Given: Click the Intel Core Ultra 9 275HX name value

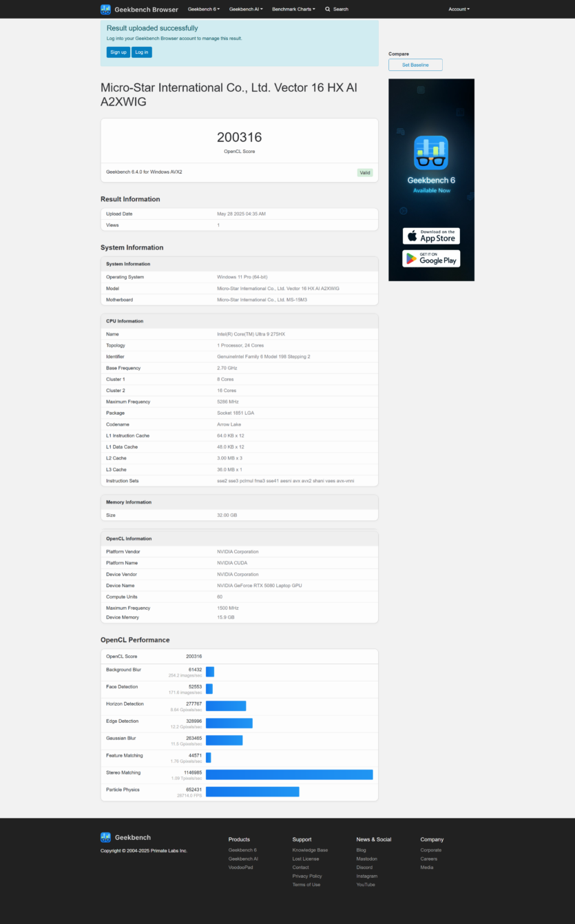Looking at the screenshot, I should pos(251,334).
